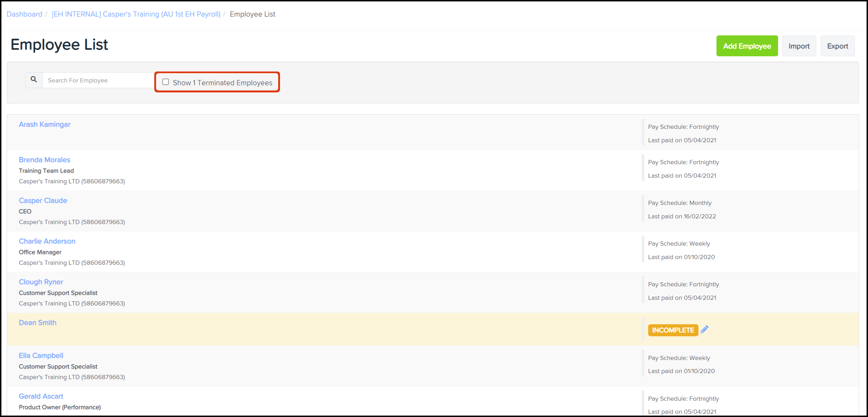Click Employee List breadcrumb text
Screen dimensions: 868x417
[252, 14]
